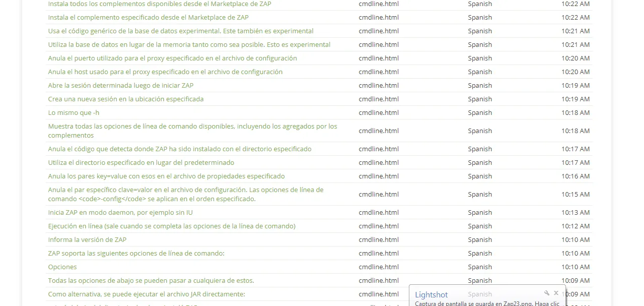
Task: Click cmdline.html in 'Lo mismo que -h' row
Action: (x=379, y=112)
